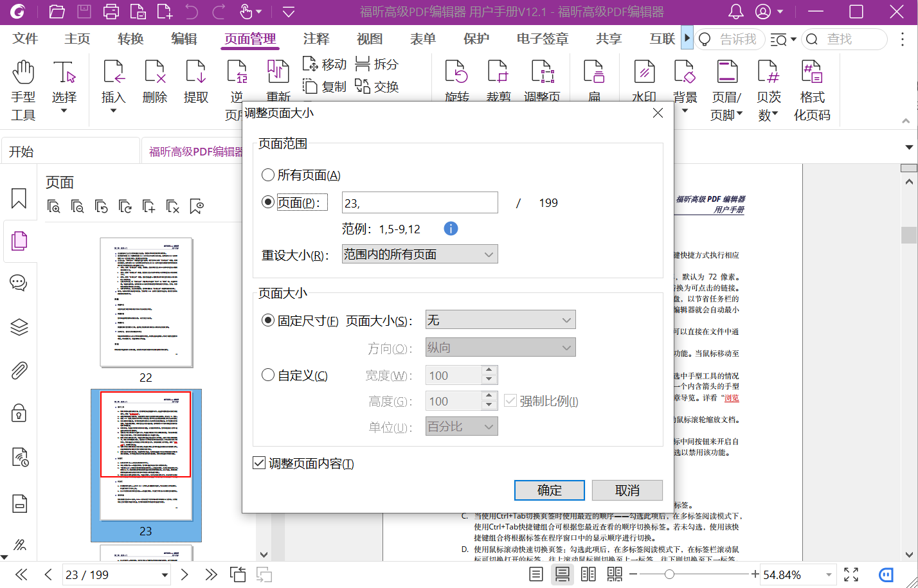
Task: Click the Undo arrow icon
Action: tap(192, 12)
